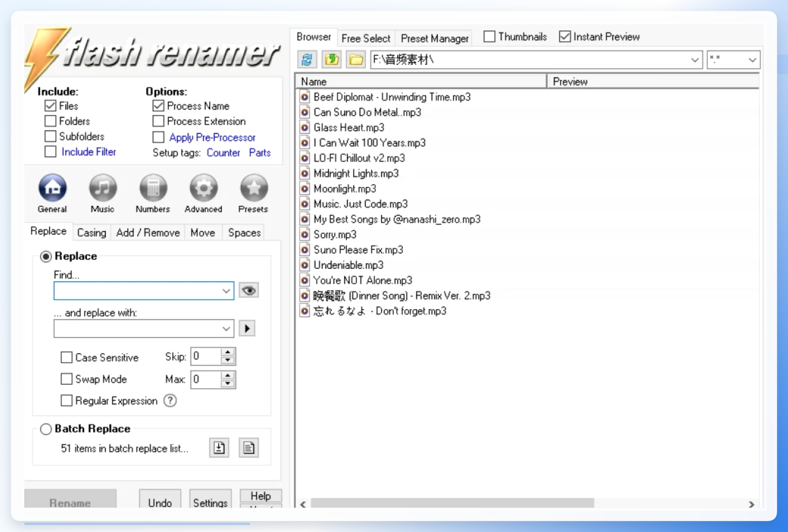Enable the Case Sensitive checkbox
The image size is (788, 532).
[x=66, y=357]
